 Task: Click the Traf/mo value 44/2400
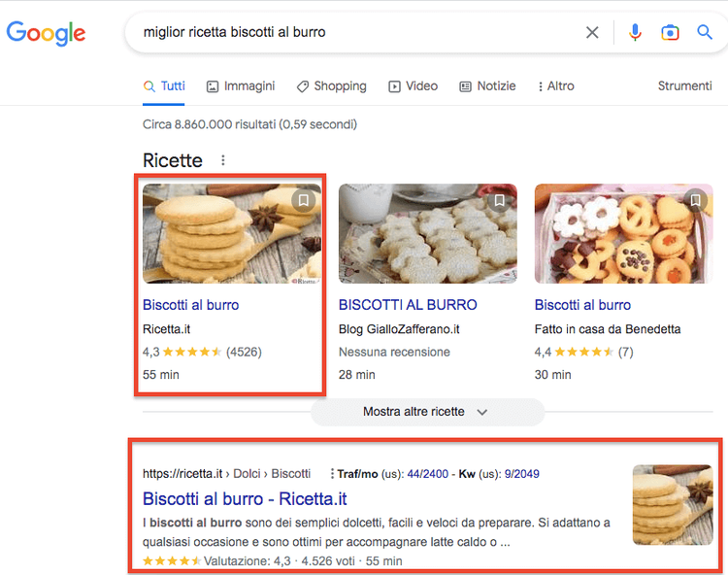pos(428,474)
